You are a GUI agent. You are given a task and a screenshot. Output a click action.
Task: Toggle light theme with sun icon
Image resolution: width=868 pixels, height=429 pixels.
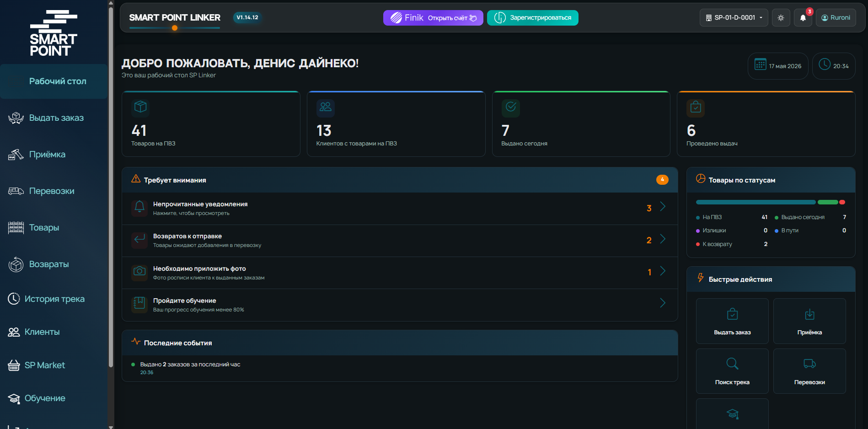781,18
